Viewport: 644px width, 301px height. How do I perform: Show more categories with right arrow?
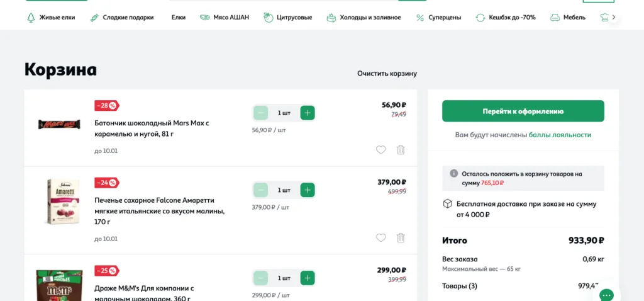click(x=614, y=17)
